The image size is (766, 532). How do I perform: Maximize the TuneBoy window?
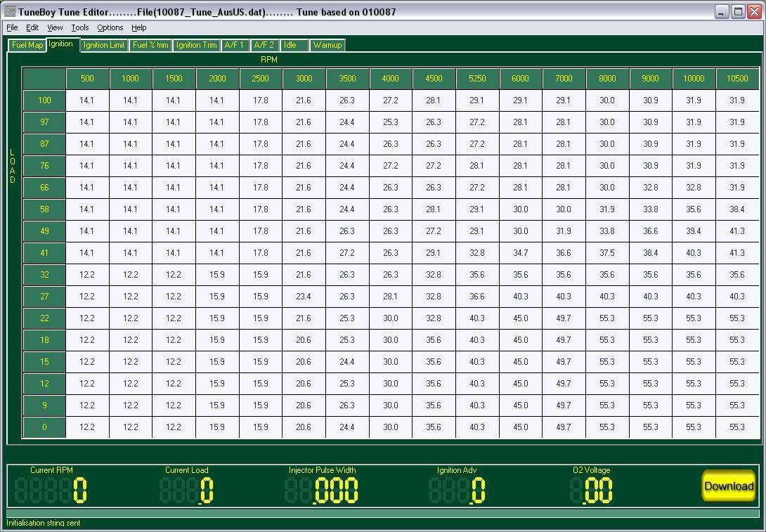pyautogui.click(x=738, y=11)
